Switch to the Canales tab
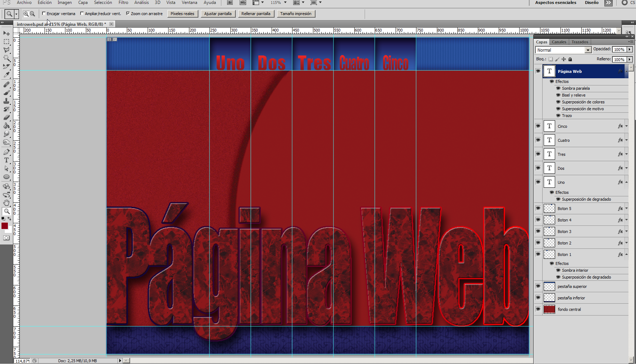 tap(559, 42)
